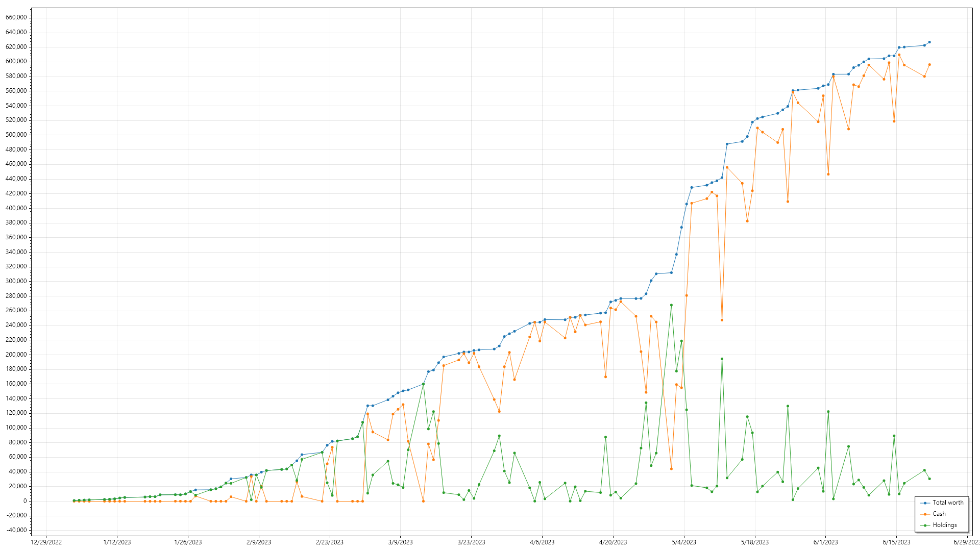Click green marker icon beside Holdings
Screen dimensions: 980x551
[x=925, y=525]
